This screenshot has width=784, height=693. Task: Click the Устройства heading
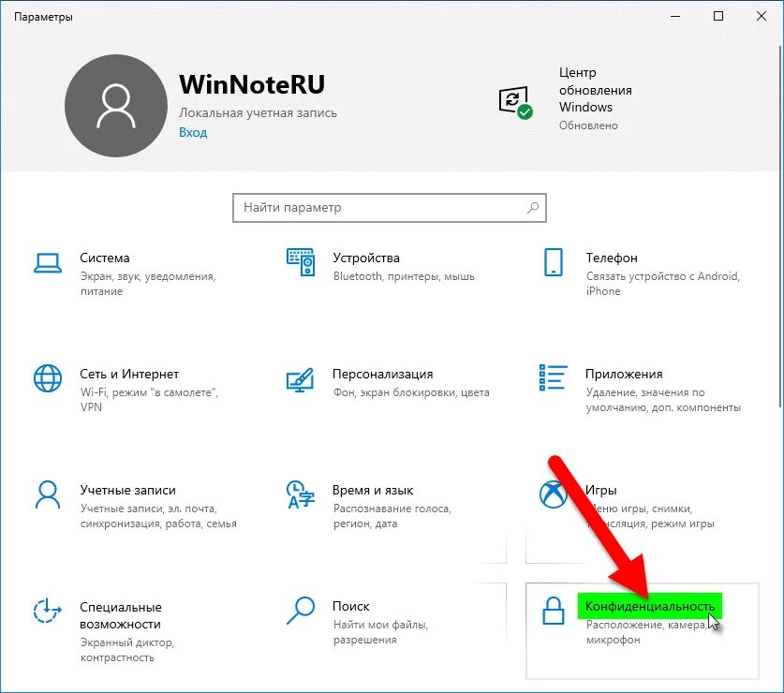click(366, 258)
